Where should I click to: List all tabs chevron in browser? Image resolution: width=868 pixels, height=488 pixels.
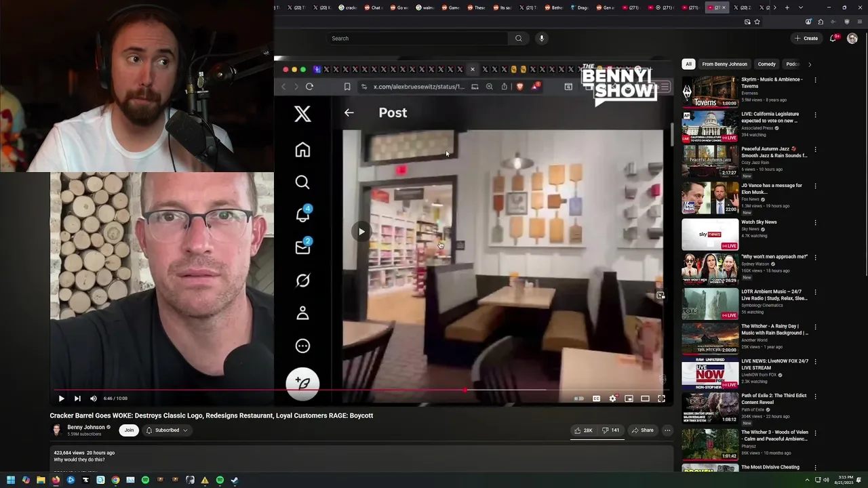[x=801, y=7]
